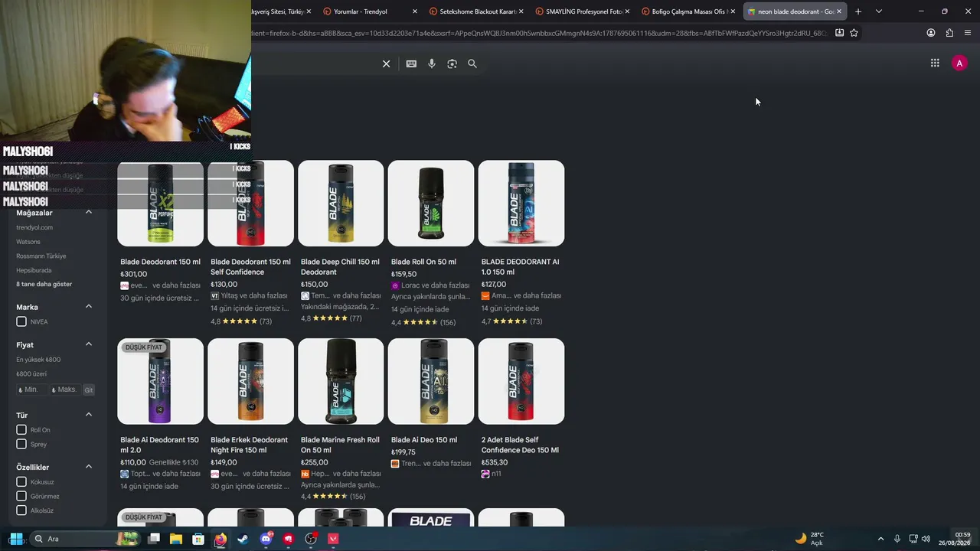This screenshot has height=551, width=980.
Task: List all open tabs
Action: (878, 11)
